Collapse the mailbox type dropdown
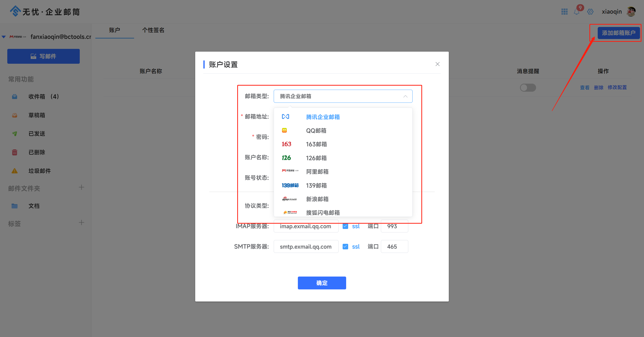This screenshot has width=644, height=337. (405, 96)
